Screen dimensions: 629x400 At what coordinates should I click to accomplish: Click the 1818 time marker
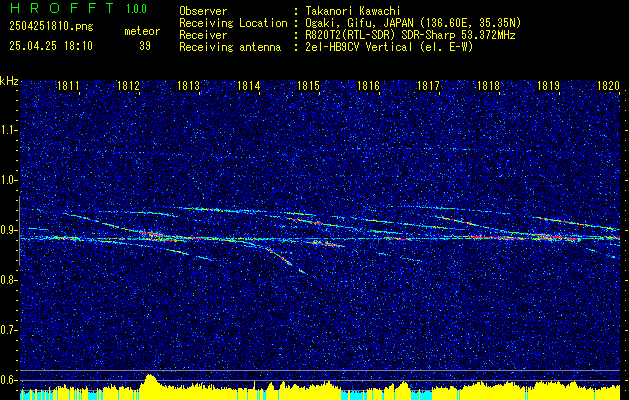488,85
